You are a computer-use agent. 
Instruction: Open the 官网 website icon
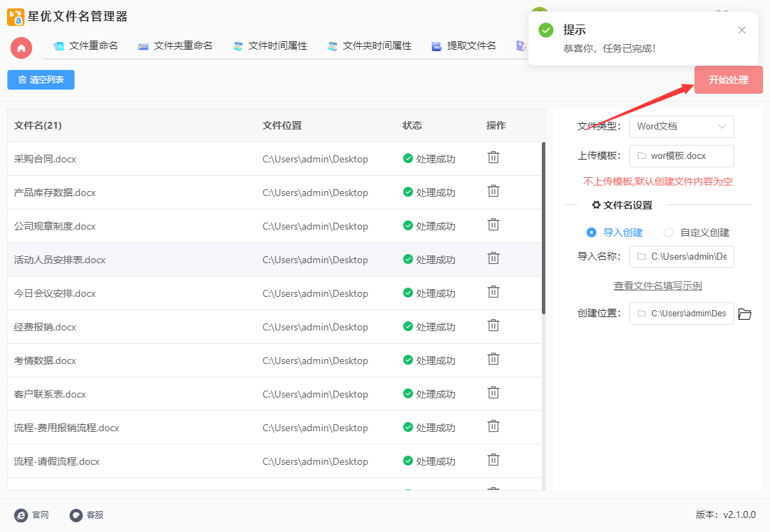click(21, 515)
